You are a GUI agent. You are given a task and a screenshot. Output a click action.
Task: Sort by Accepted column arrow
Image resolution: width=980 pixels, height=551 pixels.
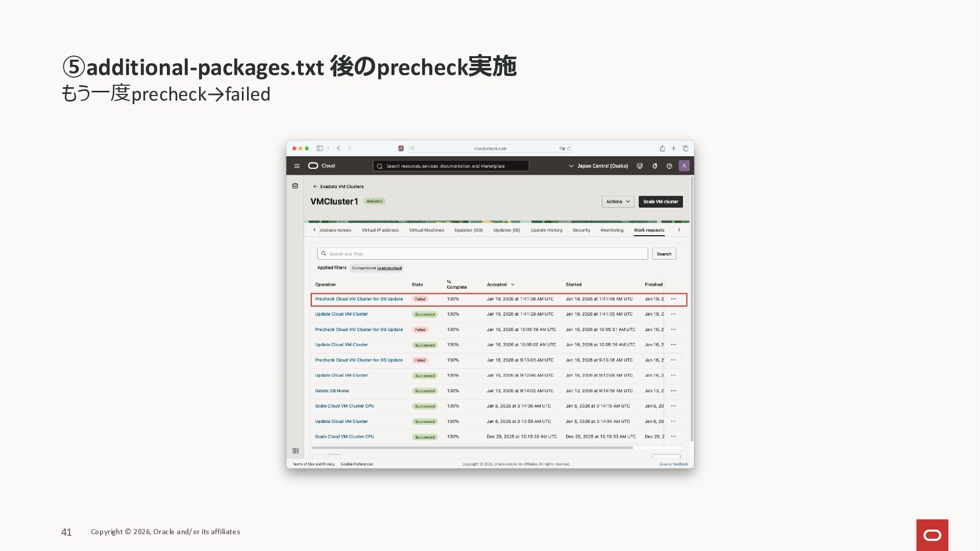coord(512,285)
